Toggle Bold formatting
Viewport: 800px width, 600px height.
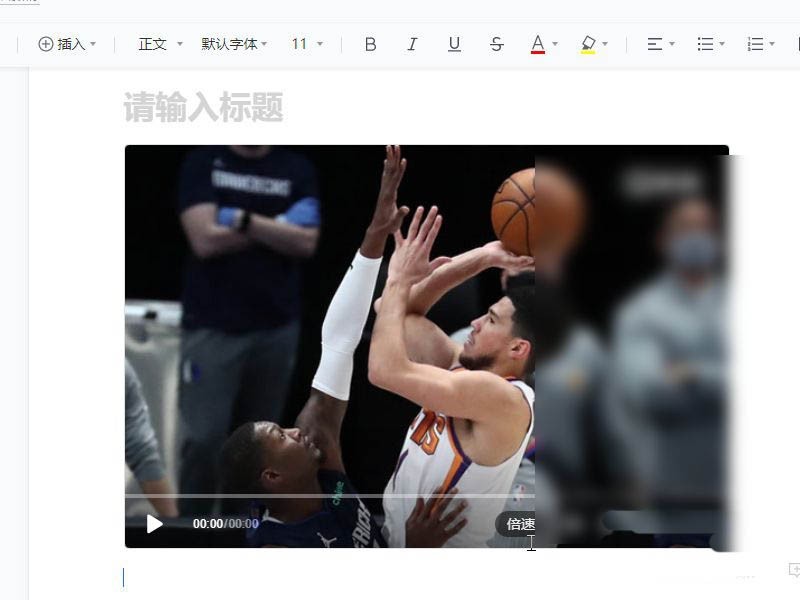click(x=370, y=44)
